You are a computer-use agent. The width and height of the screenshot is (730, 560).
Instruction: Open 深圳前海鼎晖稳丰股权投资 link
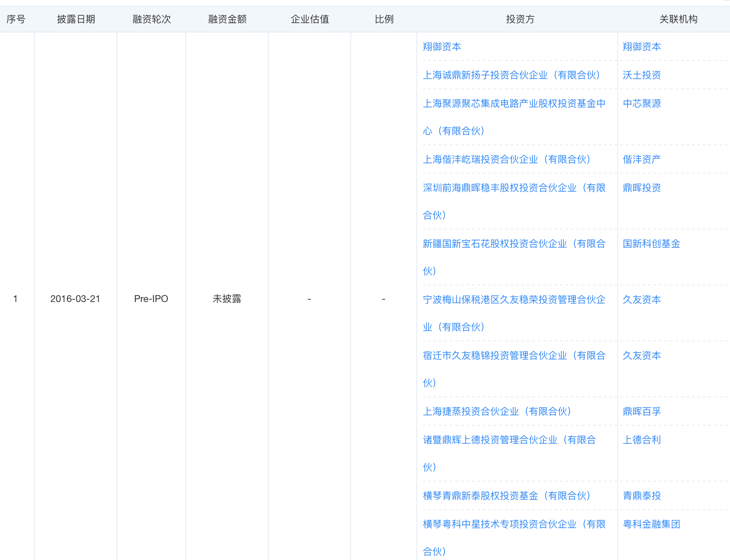pyautogui.click(x=514, y=202)
